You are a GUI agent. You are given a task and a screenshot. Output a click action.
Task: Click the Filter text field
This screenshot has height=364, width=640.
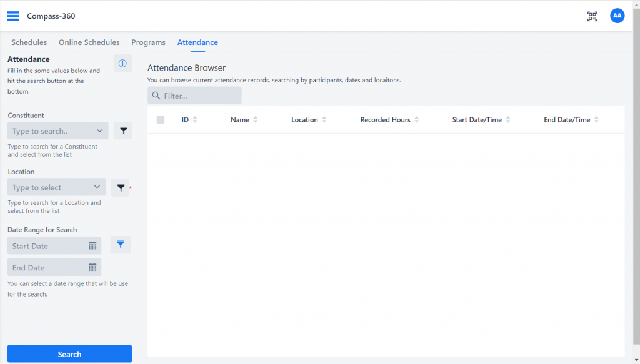coord(194,96)
